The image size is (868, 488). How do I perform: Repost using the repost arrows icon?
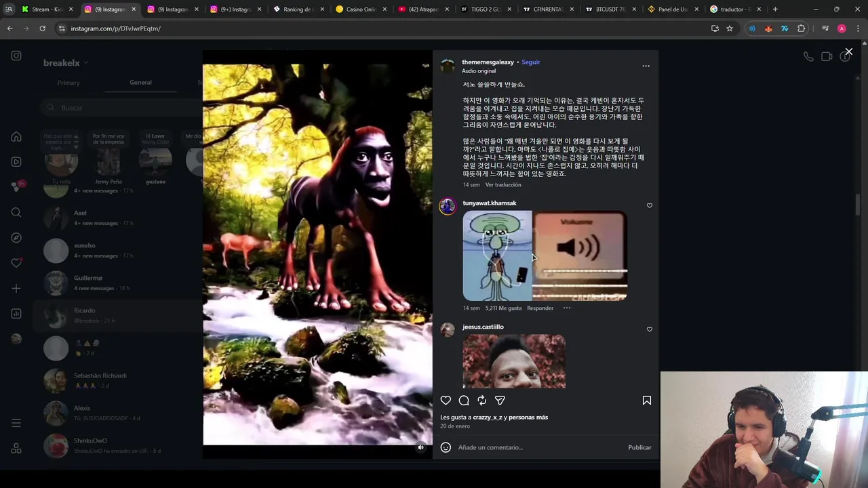click(x=481, y=401)
